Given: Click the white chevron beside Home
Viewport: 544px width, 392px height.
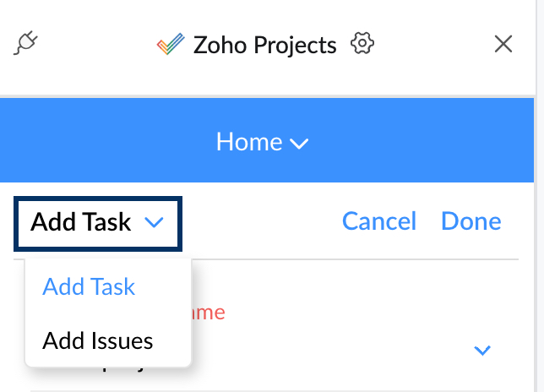Looking at the screenshot, I should click(x=299, y=144).
